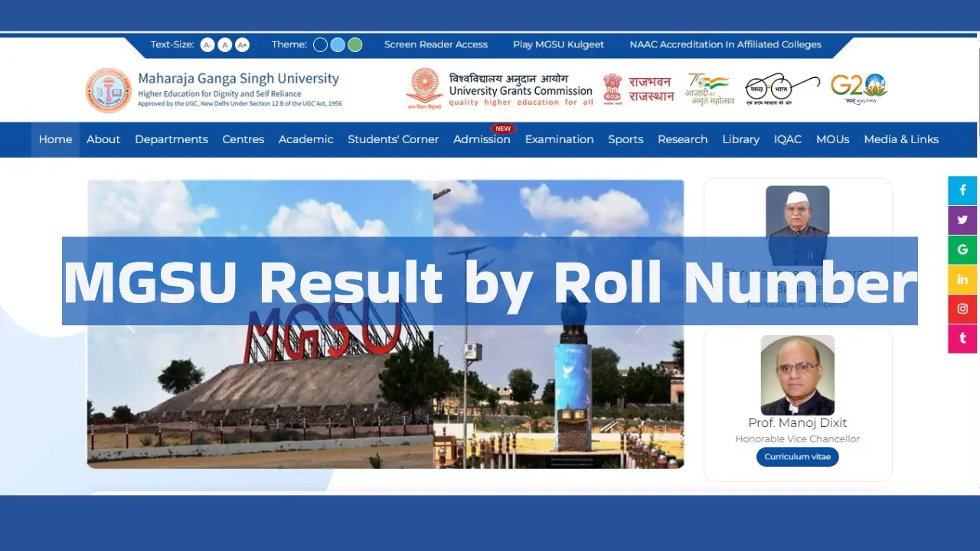
Task: Open the Library menu
Action: [740, 139]
